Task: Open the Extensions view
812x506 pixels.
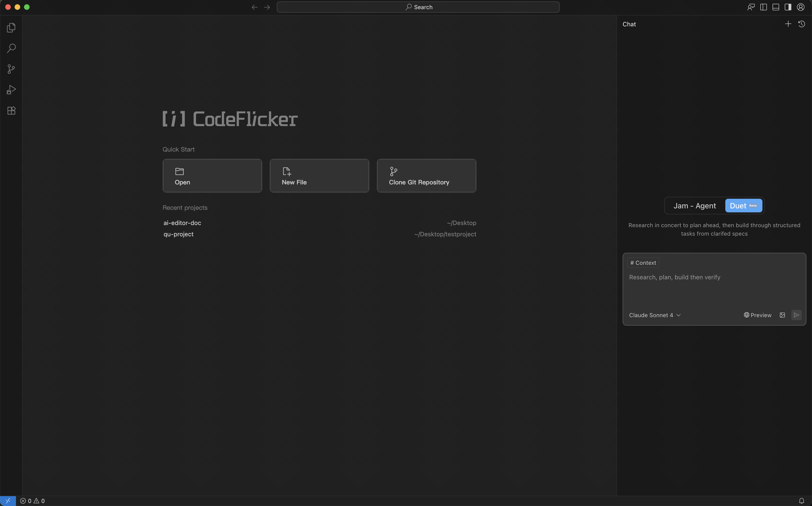Action: point(11,110)
